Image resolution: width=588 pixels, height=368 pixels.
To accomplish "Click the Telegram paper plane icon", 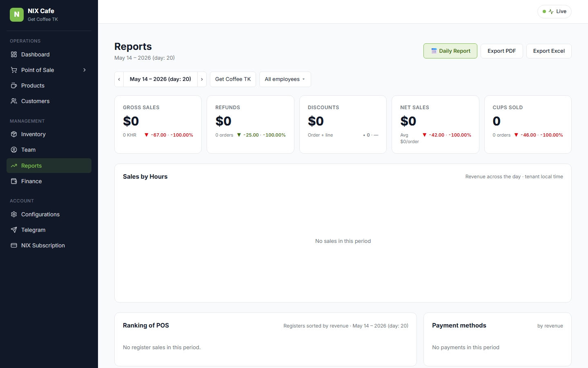I will (14, 230).
